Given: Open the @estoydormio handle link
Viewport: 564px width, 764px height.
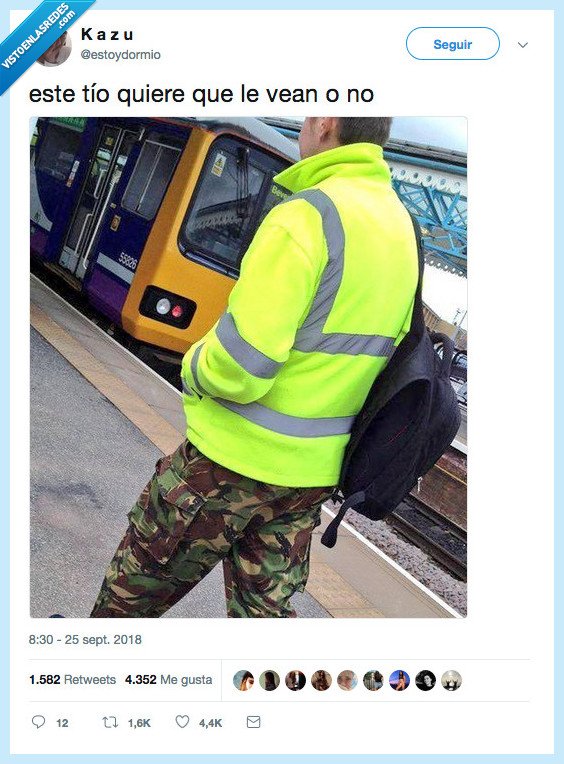Looking at the screenshot, I should pyautogui.click(x=120, y=55).
